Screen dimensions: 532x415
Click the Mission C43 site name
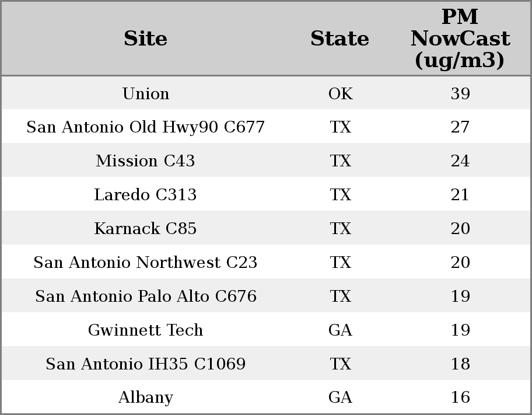(x=145, y=161)
